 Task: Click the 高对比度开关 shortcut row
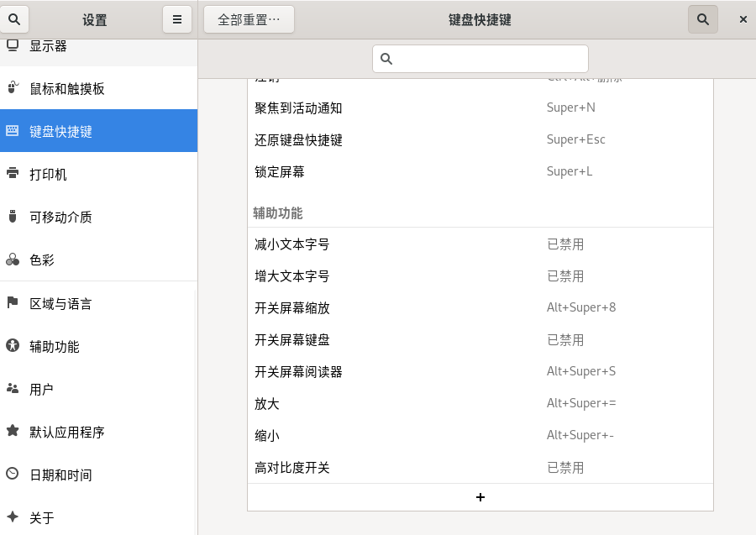480,467
